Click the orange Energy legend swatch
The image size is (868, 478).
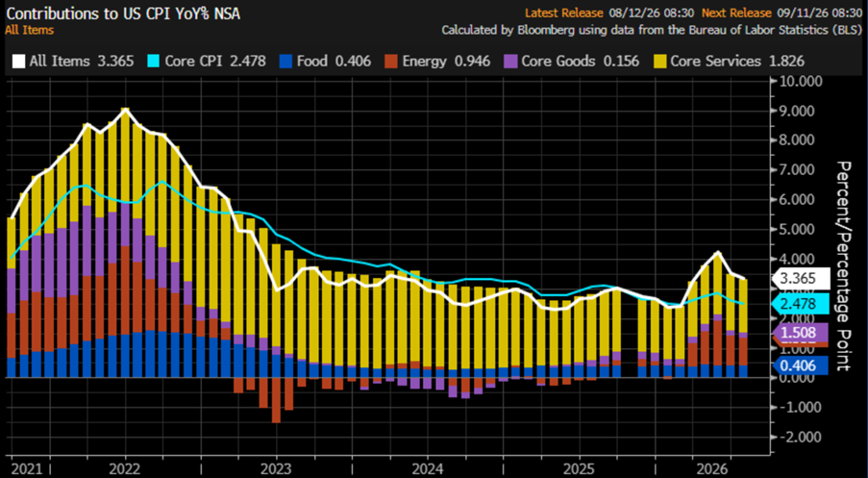tap(391, 61)
